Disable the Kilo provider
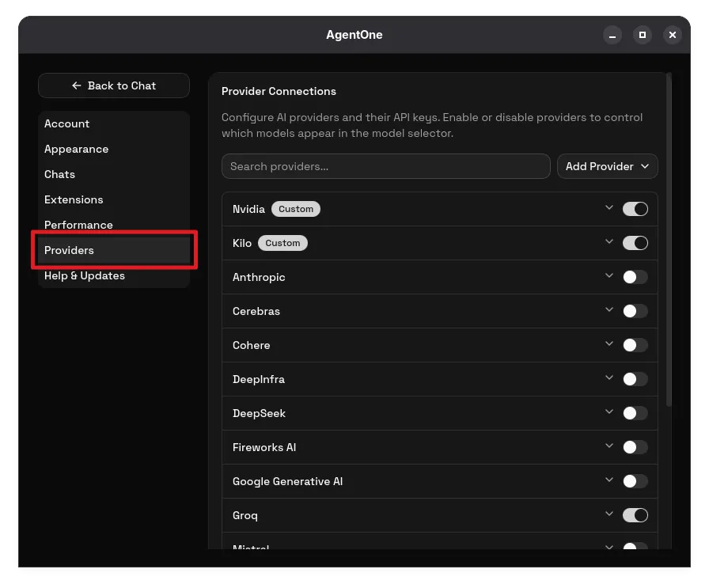 click(x=635, y=243)
